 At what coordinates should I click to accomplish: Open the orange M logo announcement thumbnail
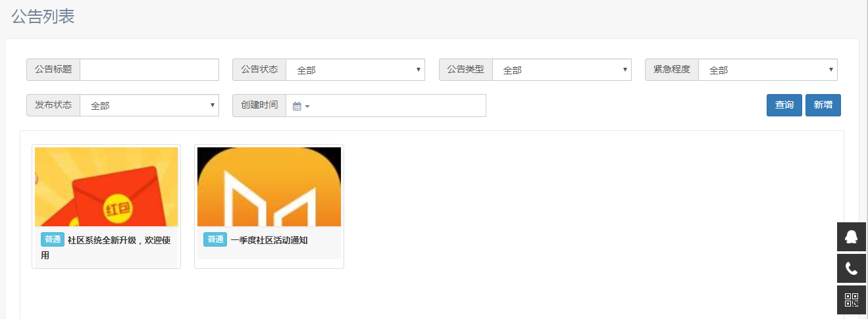(x=269, y=187)
